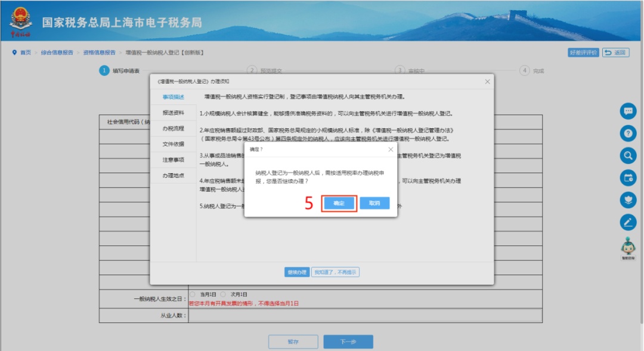Open 综合信息报告 breadcrumb link
Image resolution: width=644 pixels, height=351 pixels.
click(x=57, y=53)
